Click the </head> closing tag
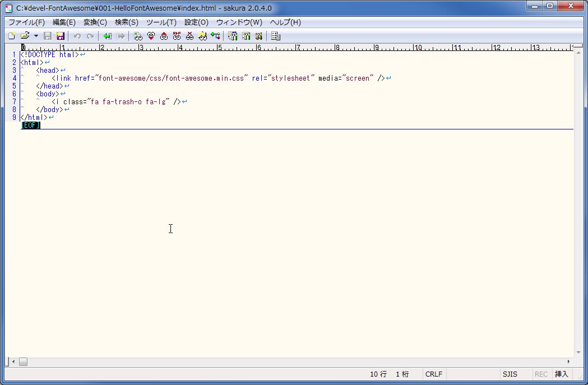 point(49,86)
